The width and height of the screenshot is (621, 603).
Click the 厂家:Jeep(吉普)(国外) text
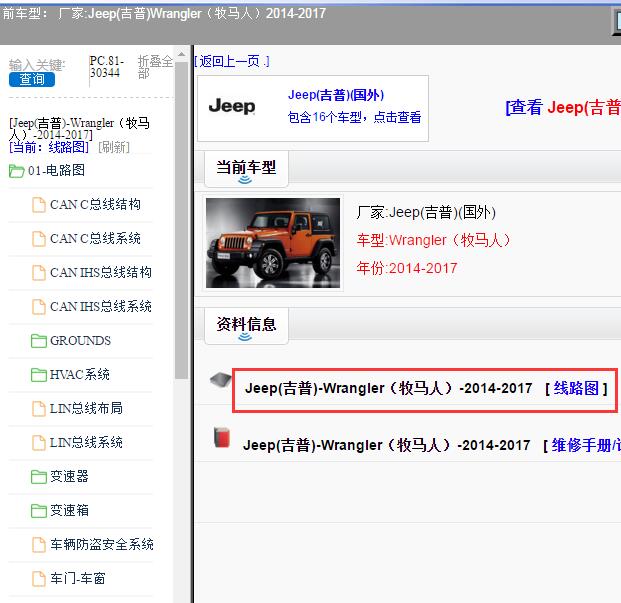click(426, 213)
